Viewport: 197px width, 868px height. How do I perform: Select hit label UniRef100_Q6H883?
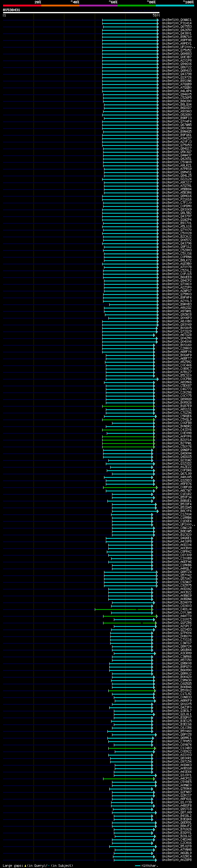click(177, 54)
